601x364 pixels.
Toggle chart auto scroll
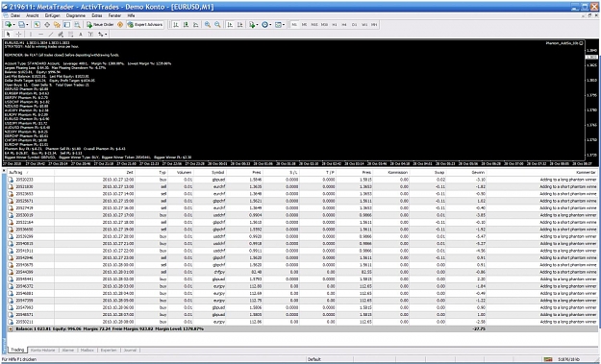tap(230, 25)
